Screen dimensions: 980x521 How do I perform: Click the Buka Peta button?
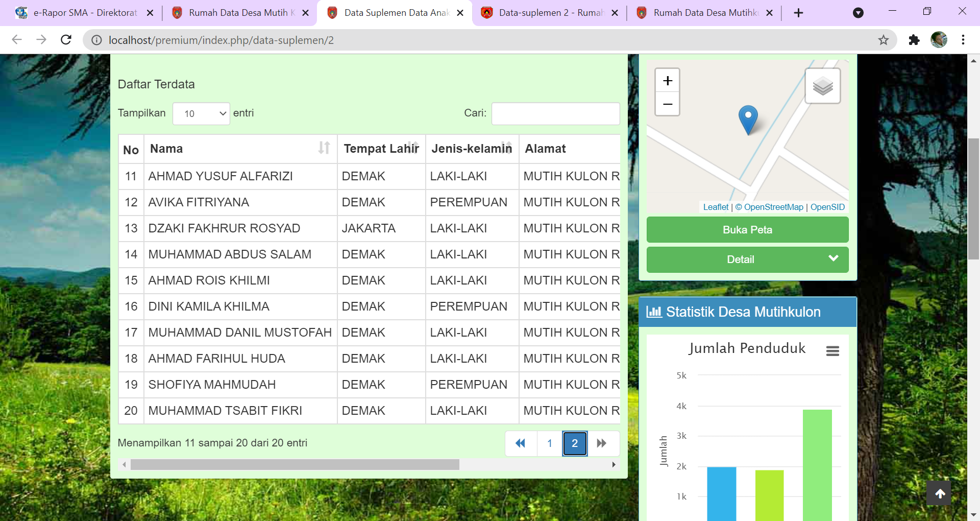pyautogui.click(x=747, y=229)
